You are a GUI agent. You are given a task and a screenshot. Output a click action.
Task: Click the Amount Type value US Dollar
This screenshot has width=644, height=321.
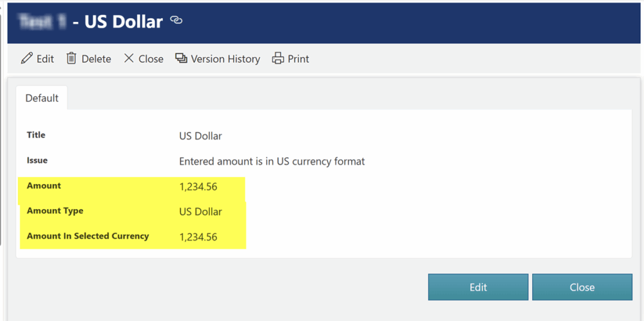(201, 212)
